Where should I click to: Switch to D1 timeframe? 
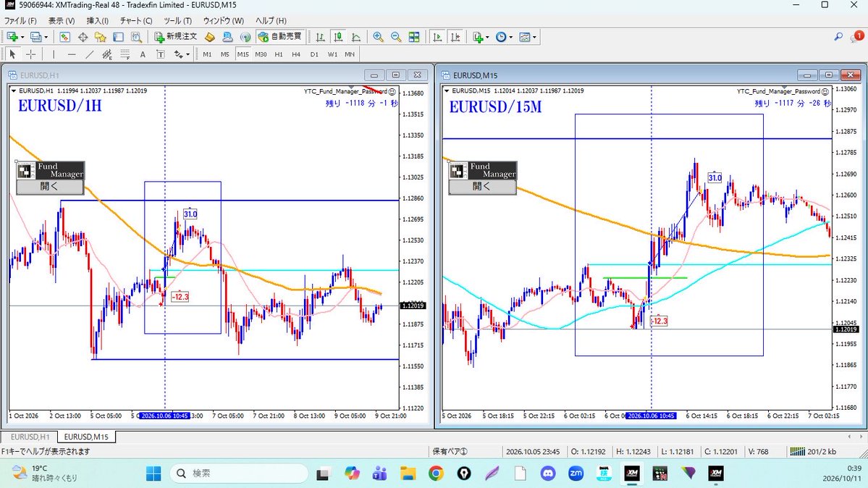coord(314,54)
